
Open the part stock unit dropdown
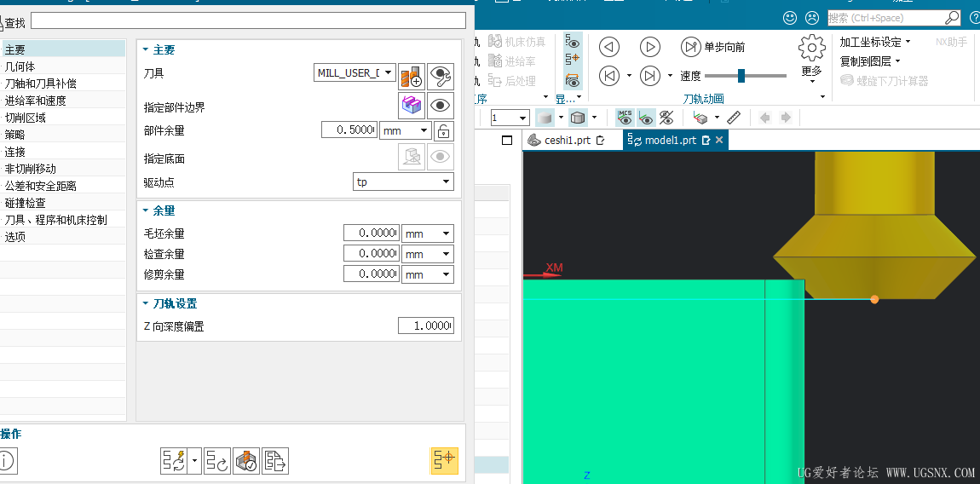[406, 130]
